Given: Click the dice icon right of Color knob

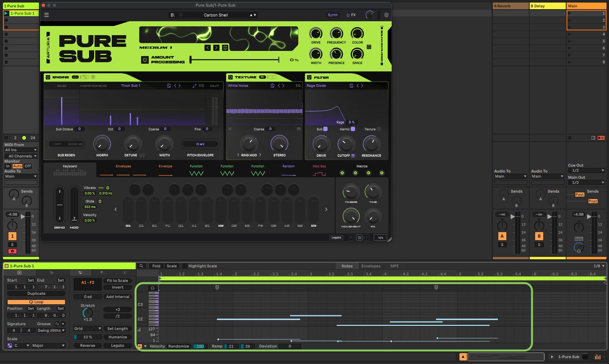Looking at the screenshot, I should 369,47.
